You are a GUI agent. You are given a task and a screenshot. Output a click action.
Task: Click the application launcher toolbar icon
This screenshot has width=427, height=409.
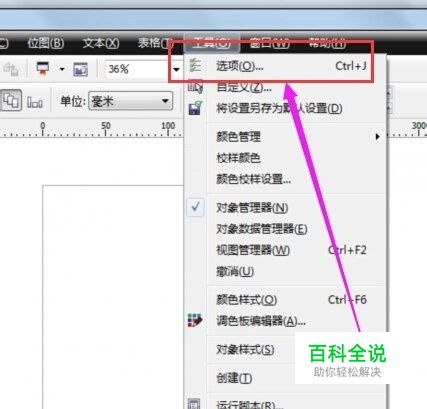pos(43,69)
